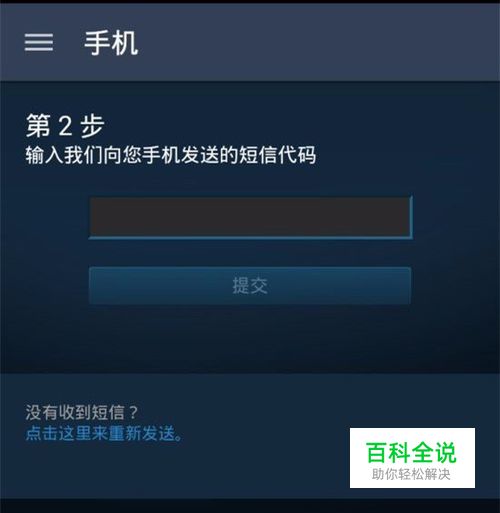The height and width of the screenshot is (513, 500).
Task: Click the 提交 label text on the button
Action: (250, 286)
